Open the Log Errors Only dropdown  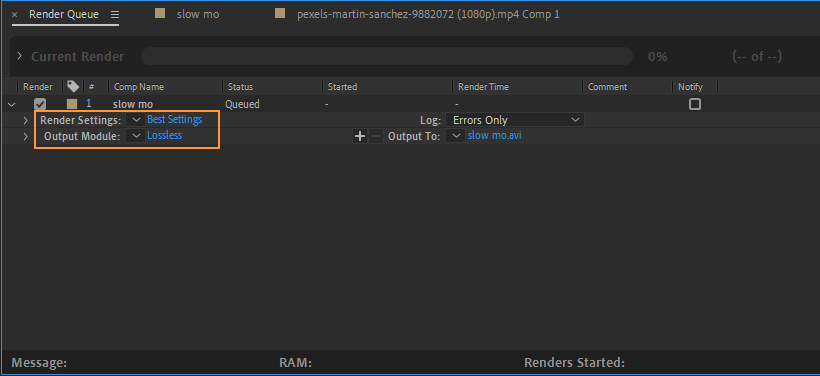click(x=515, y=120)
